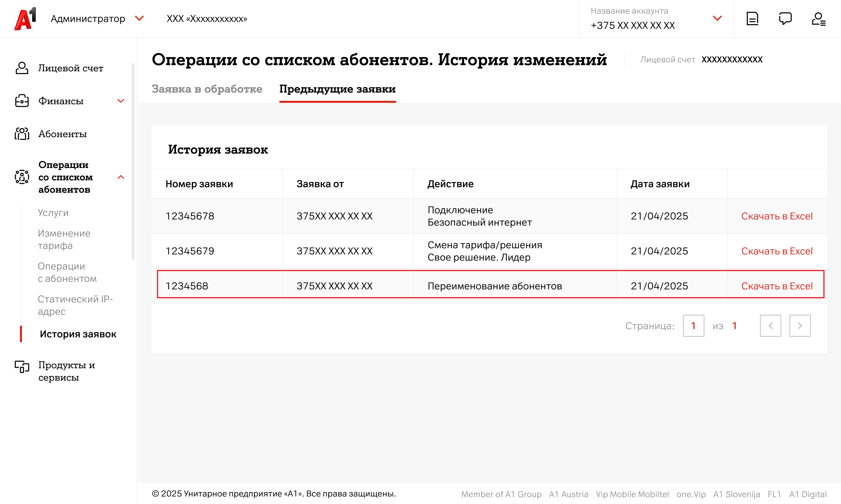Click the A1 logo

tap(25, 19)
